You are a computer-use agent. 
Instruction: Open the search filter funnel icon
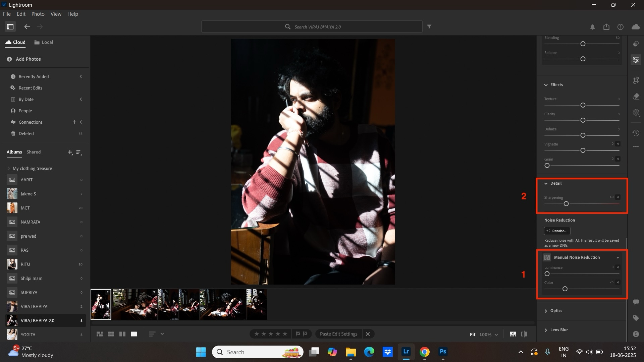coord(429,26)
